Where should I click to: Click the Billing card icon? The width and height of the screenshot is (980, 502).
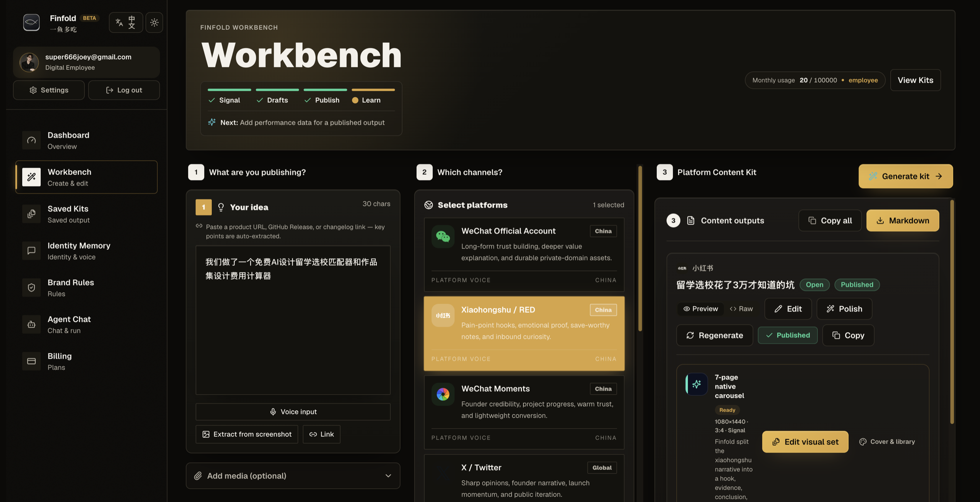[31, 361]
